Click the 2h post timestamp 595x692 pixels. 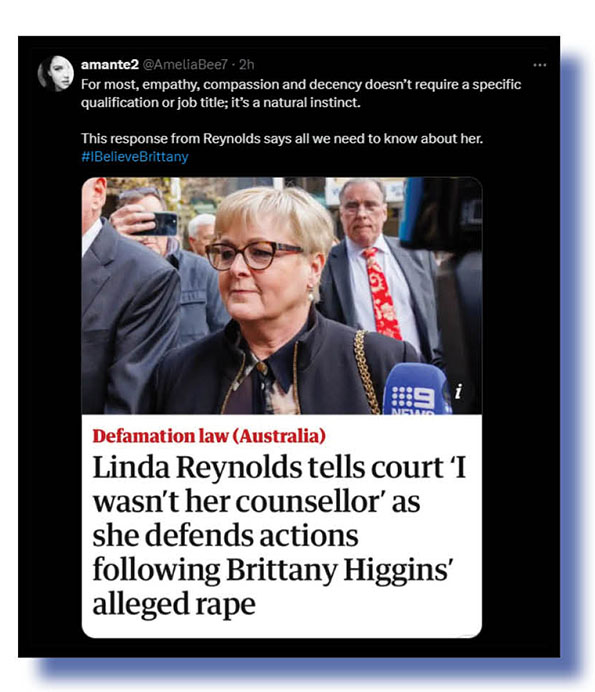point(247,65)
